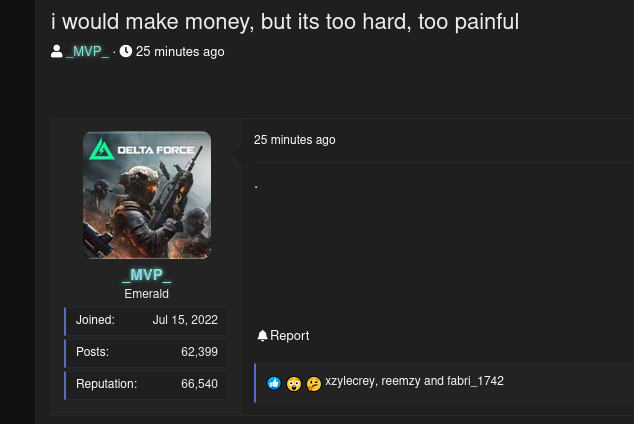Click the Joined Jul 15, 2022 row
Viewport: 634px width, 424px height.
click(146, 321)
